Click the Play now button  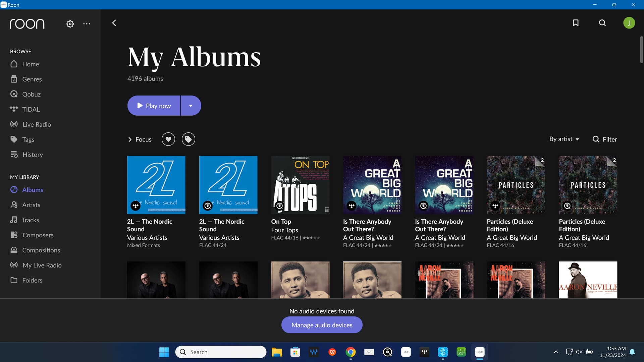click(x=154, y=106)
